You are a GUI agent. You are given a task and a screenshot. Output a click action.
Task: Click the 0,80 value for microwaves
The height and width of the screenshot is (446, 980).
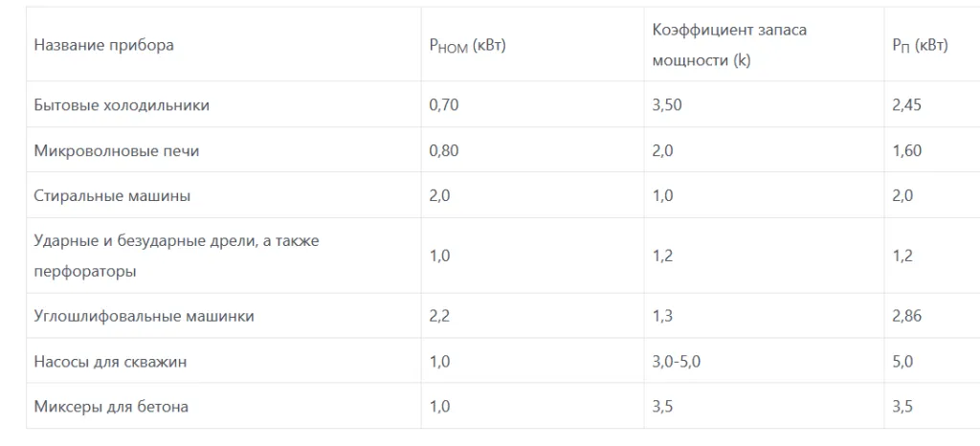[444, 151]
